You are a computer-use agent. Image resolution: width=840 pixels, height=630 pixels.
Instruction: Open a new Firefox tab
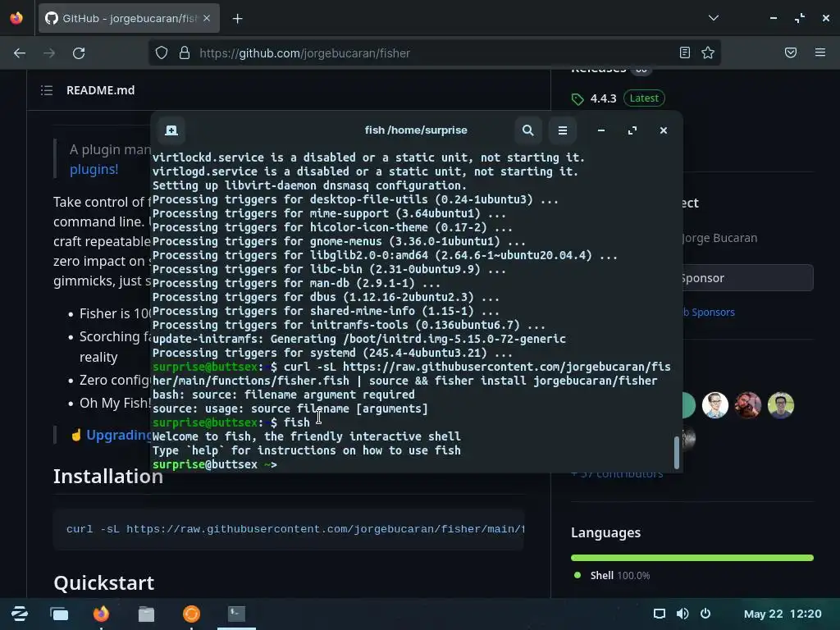[x=237, y=19]
